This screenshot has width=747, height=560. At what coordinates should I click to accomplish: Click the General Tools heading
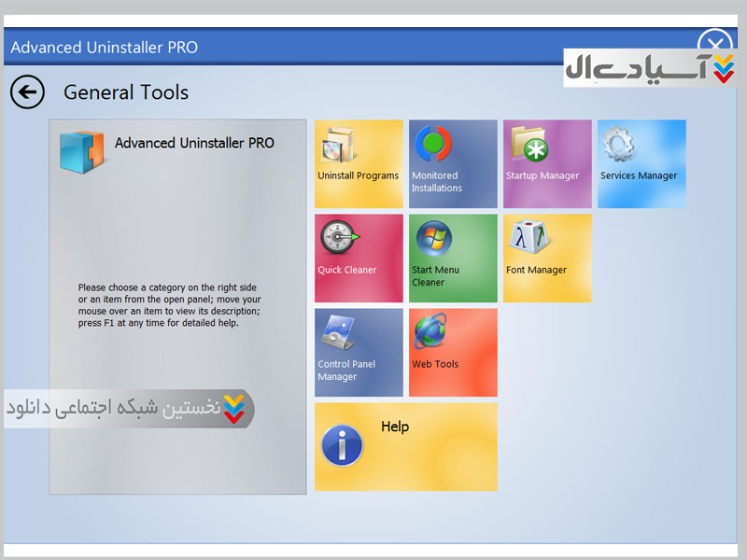pyautogui.click(x=126, y=92)
